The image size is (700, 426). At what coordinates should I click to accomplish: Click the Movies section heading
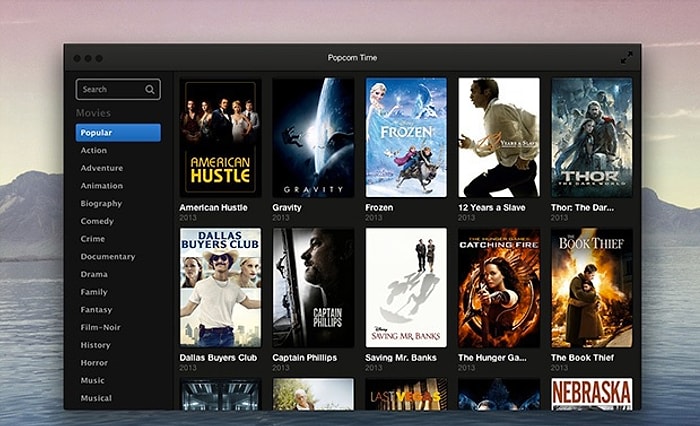click(x=93, y=113)
